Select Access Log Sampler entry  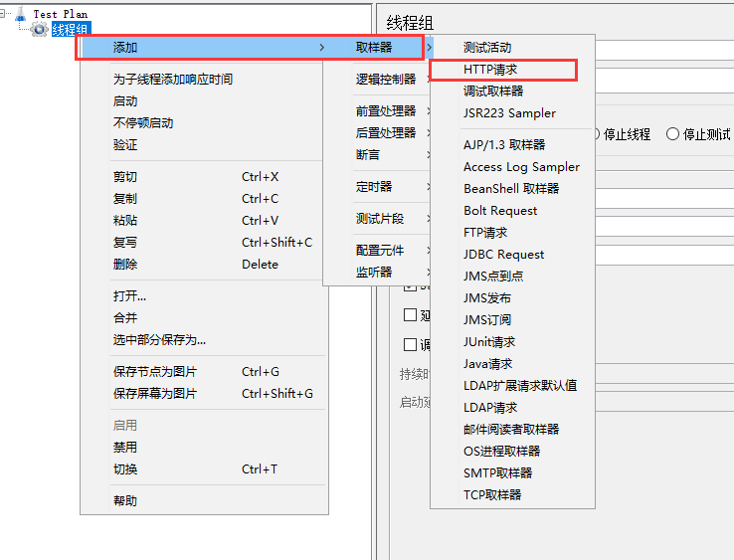pyautogui.click(x=512, y=167)
